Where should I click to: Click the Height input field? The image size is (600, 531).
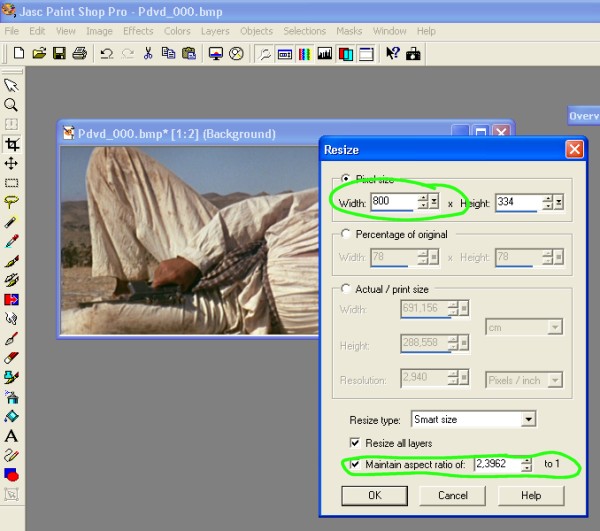tap(516, 202)
